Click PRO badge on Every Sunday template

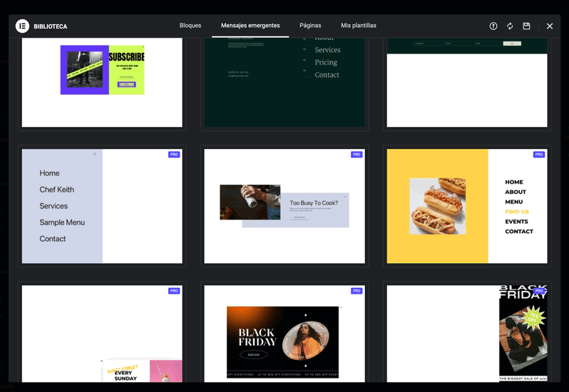point(174,291)
